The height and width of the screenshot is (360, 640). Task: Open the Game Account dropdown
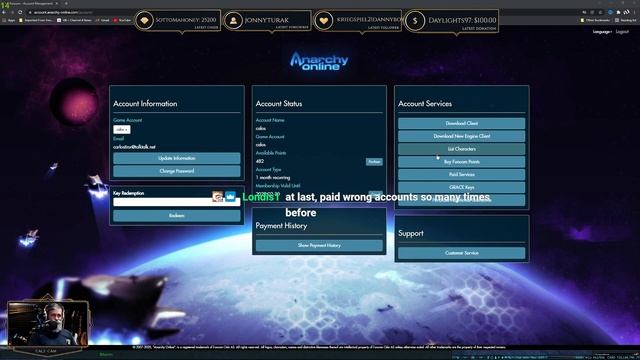tap(122, 129)
